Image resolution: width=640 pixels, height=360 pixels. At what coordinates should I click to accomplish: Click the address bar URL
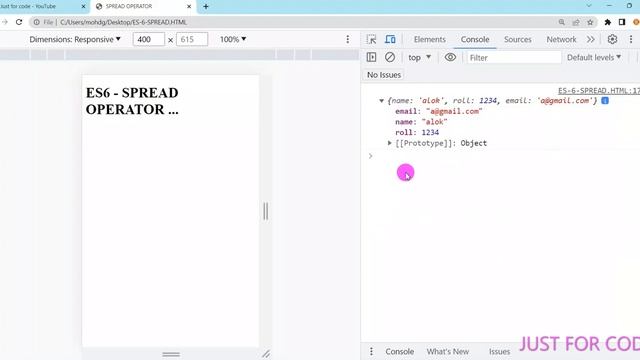pyautogui.click(x=123, y=22)
